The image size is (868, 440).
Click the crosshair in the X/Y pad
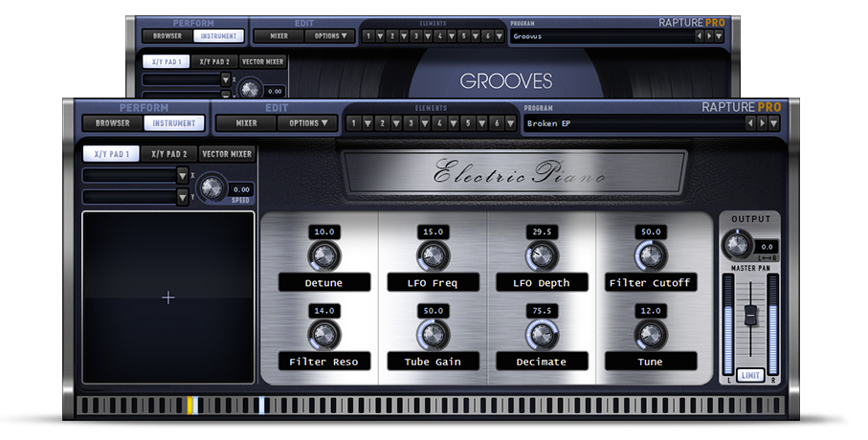click(x=168, y=297)
